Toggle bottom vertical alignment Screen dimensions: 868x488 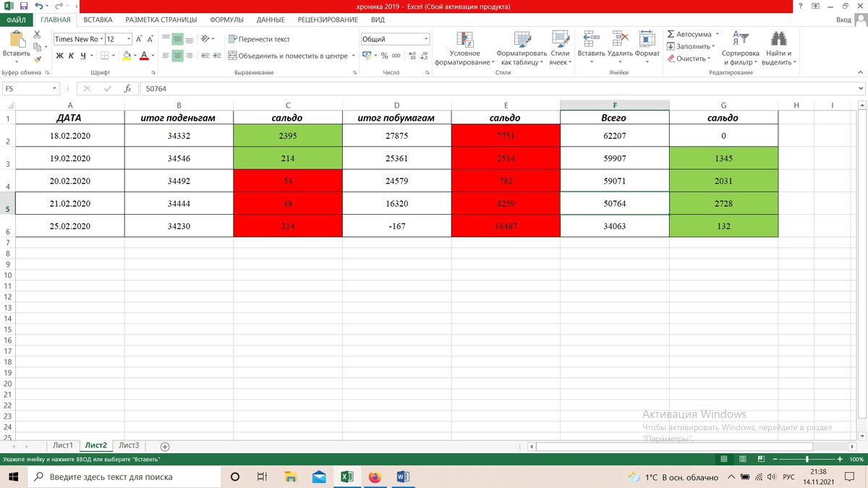click(x=189, y=39)
